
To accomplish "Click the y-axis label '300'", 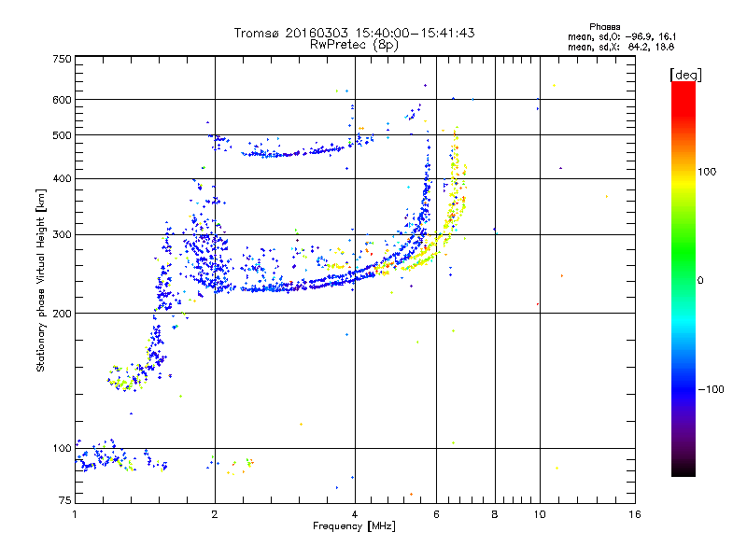I will (62, 234).
